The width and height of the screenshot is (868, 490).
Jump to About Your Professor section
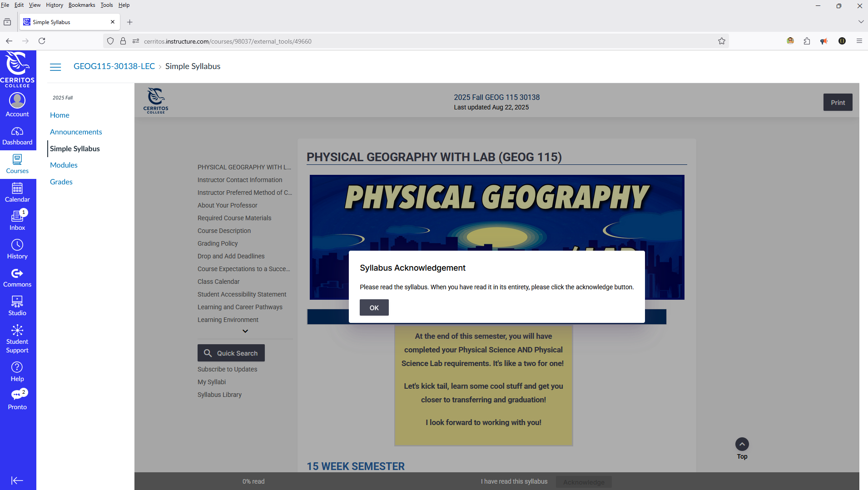point(228,205)
